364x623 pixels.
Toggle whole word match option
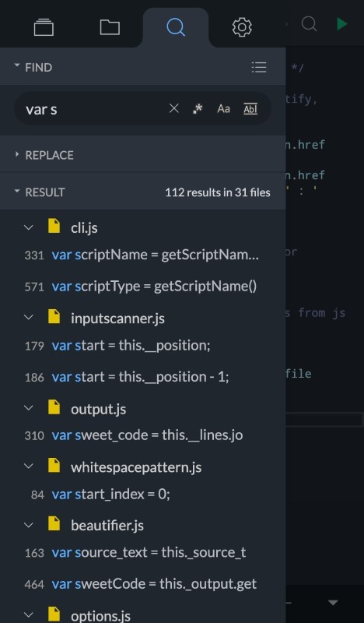pos(250,109)
